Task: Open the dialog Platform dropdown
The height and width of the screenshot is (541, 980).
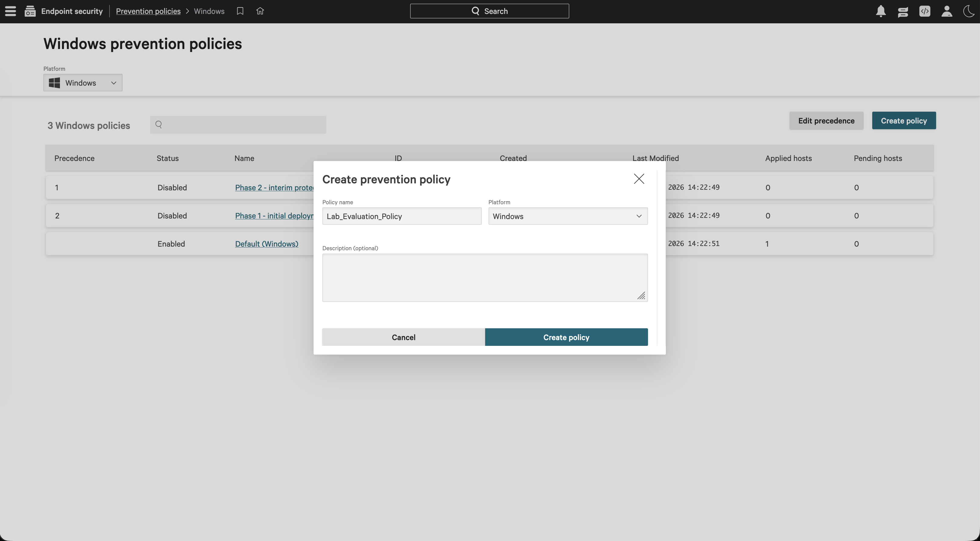Action: tap(568, 216)
